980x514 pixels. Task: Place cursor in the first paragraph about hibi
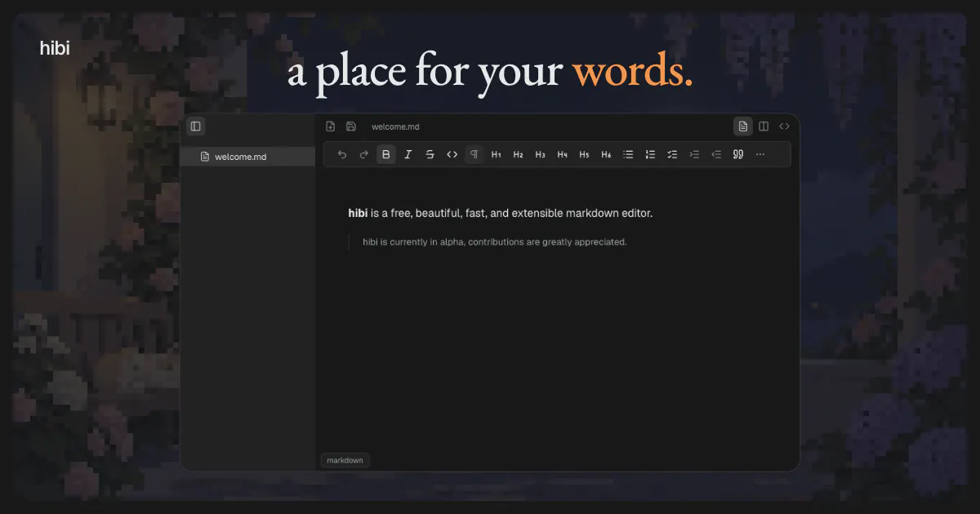pyautogui.click(x=501, y=214)
